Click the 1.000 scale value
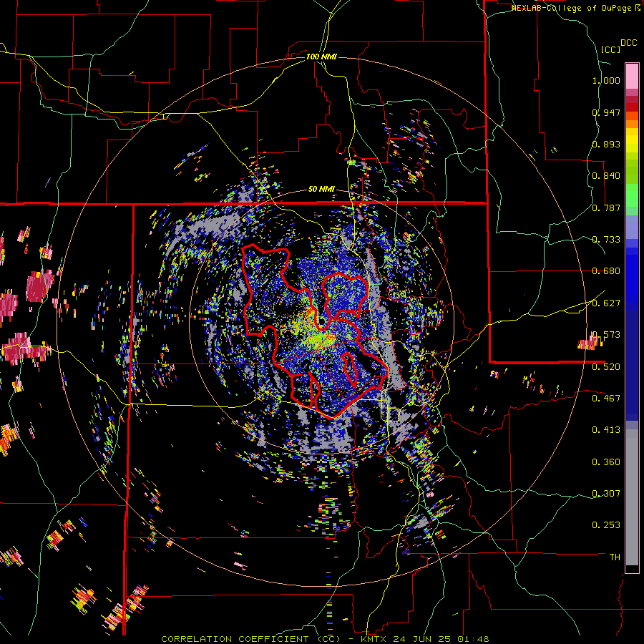Image resolution: width=644 pixels, height=644 pixels. click(606, 80)
